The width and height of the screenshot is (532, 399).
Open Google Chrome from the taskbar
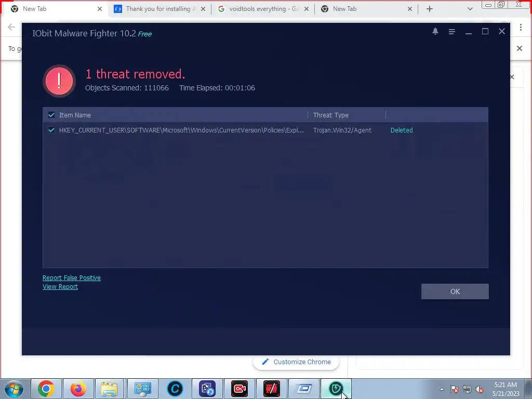coord(46,389)
